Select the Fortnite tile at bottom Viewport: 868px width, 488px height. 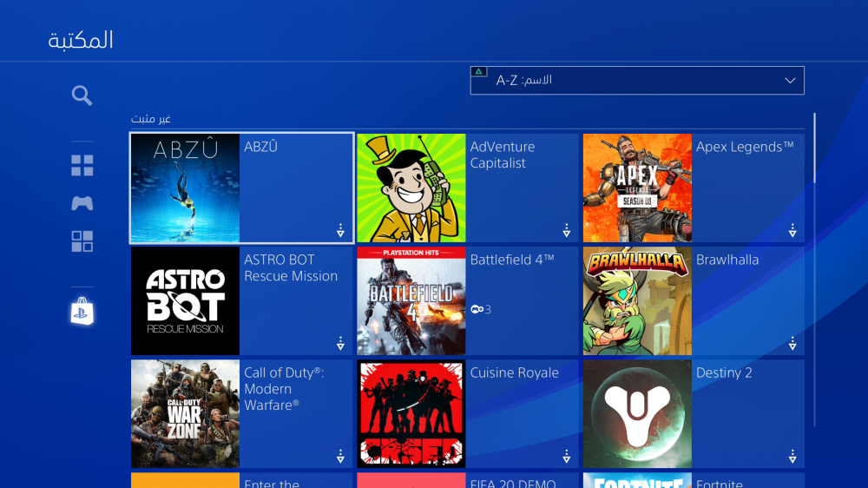[x=693, y=480]
